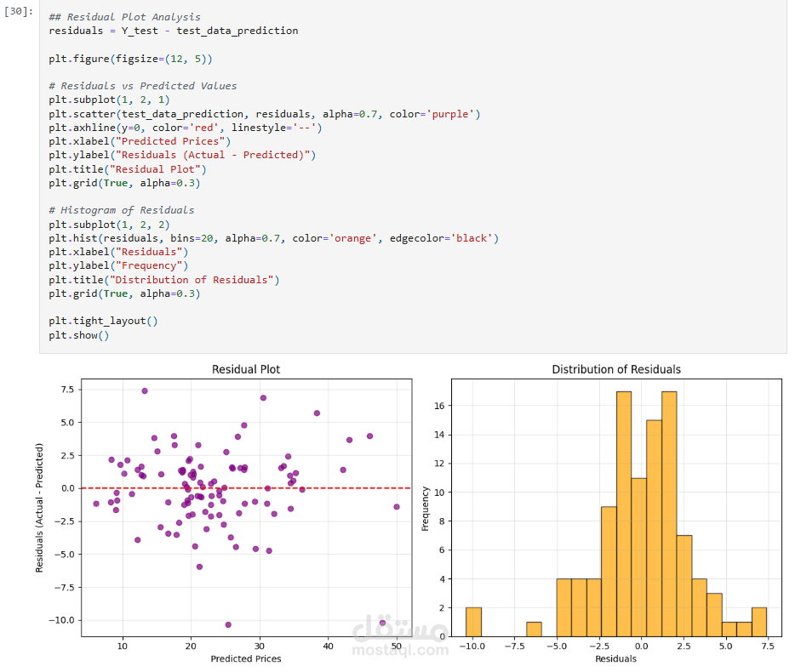The image size is (801, 672).
Task: Click the topmost purple scatter point
Action: 145,391
